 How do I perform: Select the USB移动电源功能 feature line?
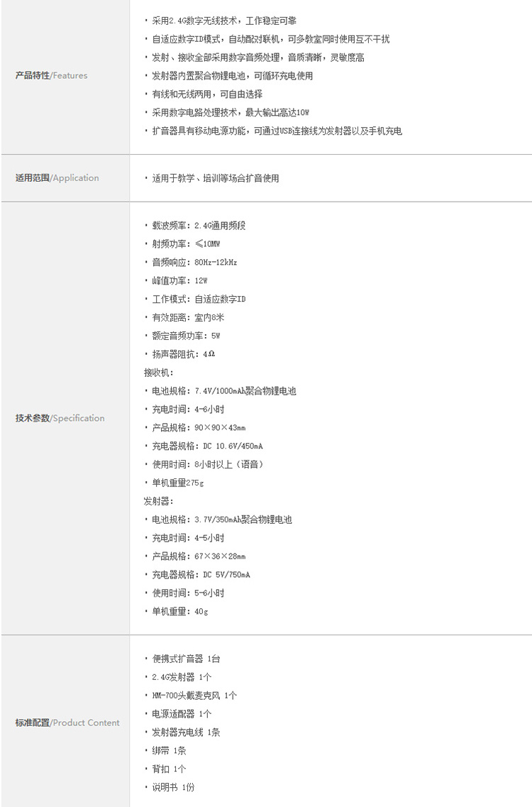[x=277, y=131]
